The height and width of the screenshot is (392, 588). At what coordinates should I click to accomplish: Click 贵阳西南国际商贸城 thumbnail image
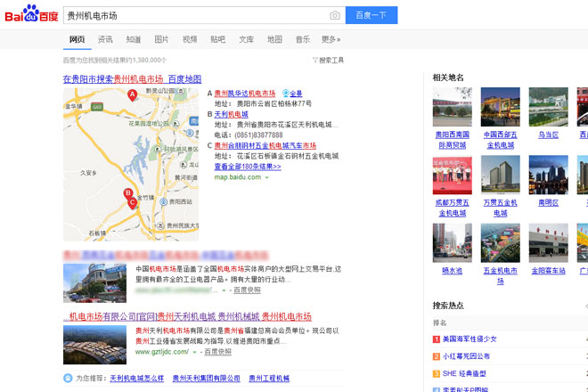(x=453, y=107)
